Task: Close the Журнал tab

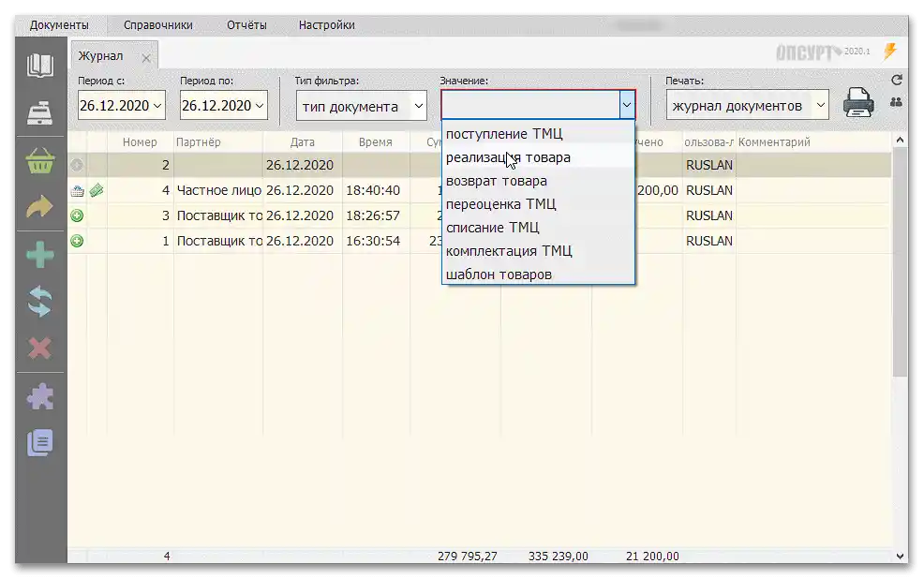Action: (146, 58)
